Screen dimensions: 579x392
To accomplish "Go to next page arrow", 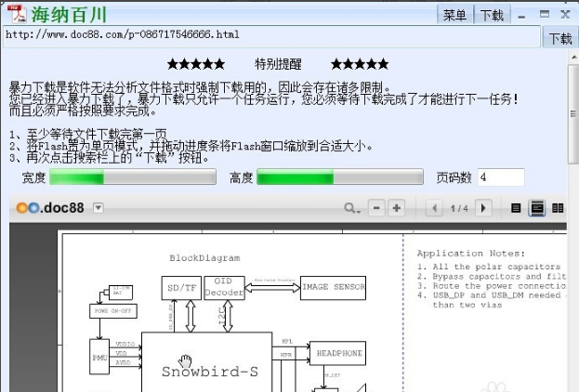I will click(x=483, y=208).
